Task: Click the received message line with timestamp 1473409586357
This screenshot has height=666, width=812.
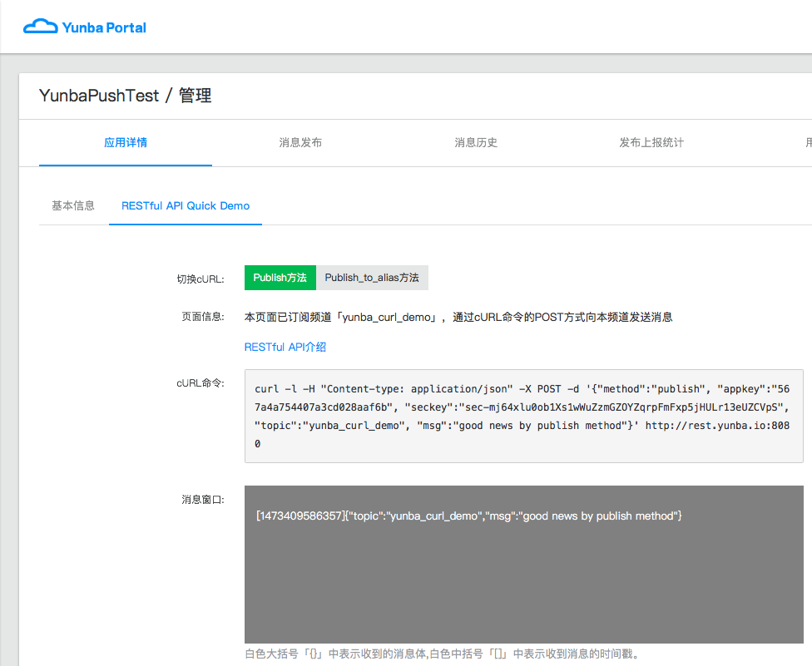Action: click(468, 516)
